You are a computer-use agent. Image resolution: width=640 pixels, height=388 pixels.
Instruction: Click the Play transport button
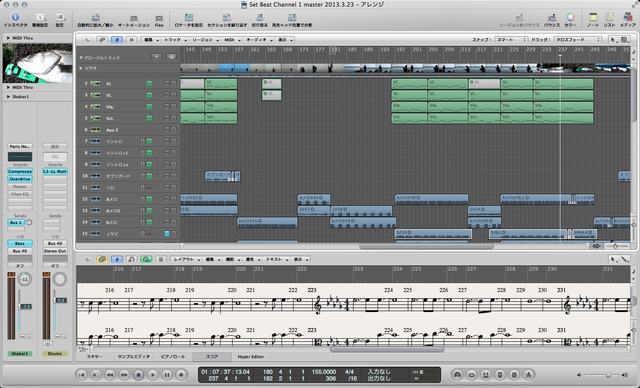pyautogui.click(x=153, y=375)
